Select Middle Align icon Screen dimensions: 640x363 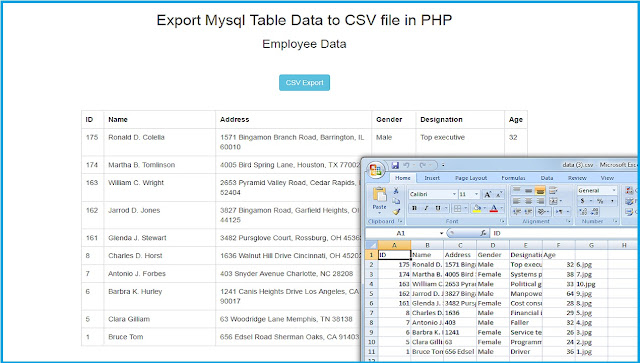[x=528, y=190]
